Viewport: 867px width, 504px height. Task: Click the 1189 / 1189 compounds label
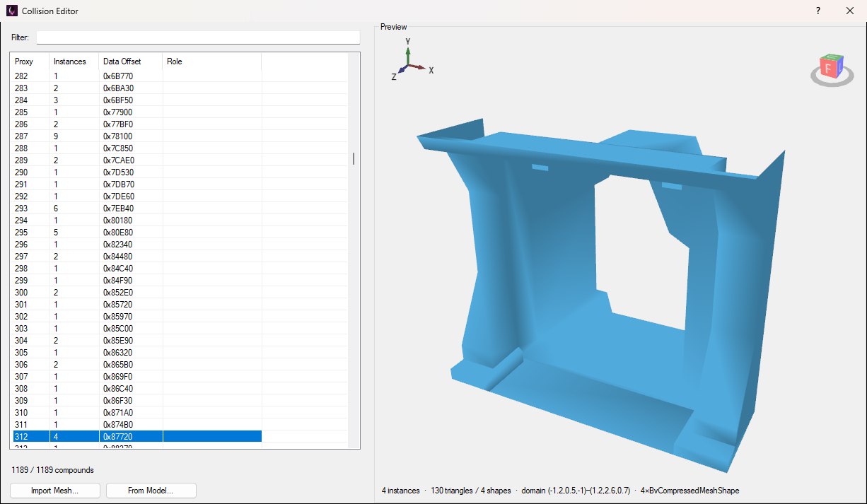[x=52, y=470]
